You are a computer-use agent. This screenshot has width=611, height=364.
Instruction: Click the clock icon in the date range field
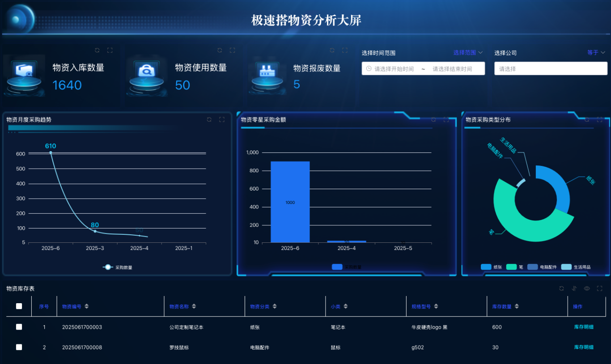(x=369, y=68)
